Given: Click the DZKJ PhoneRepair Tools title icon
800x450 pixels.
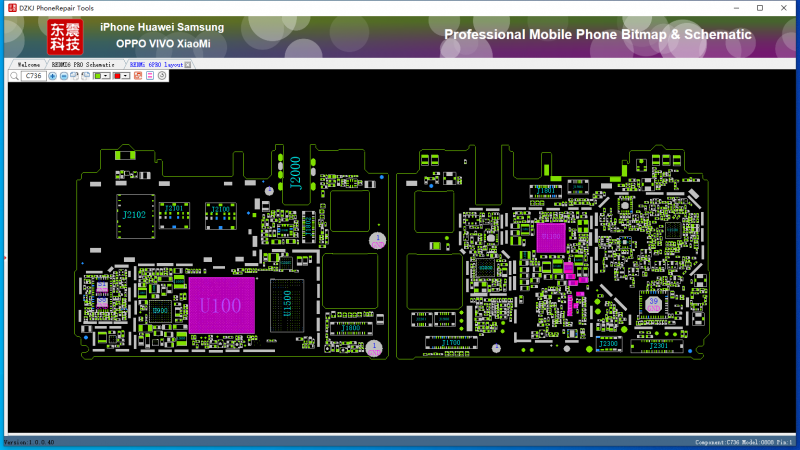Looking at the screenshot, I should click(x=12, y=8).
